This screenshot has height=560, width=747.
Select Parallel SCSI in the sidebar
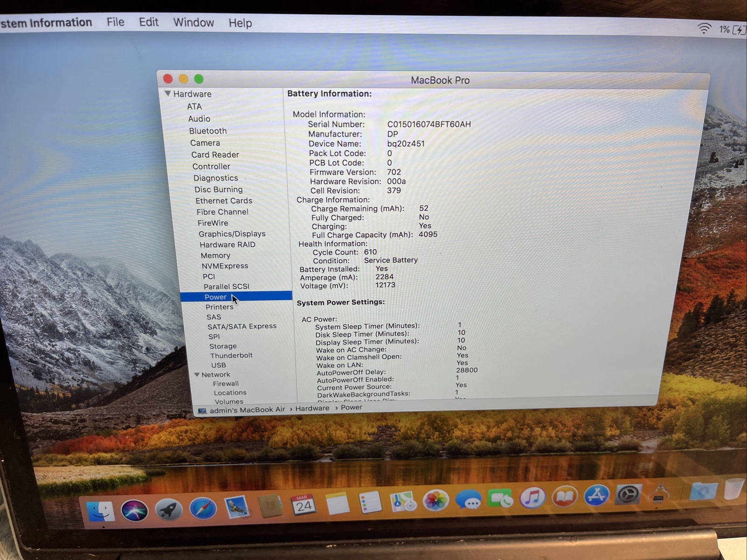click(226, 287)
